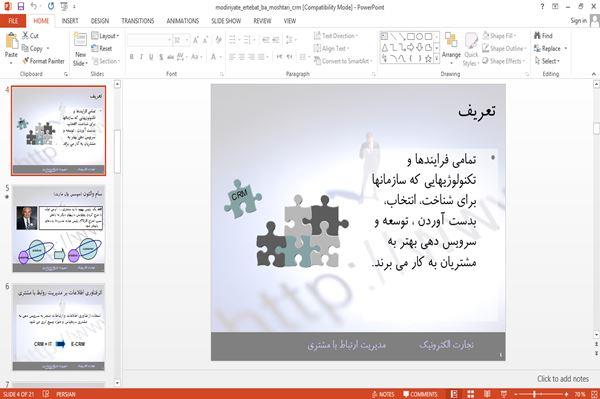600x399 pixels.
Task: Click to add notes field
Action: [562, 379]
